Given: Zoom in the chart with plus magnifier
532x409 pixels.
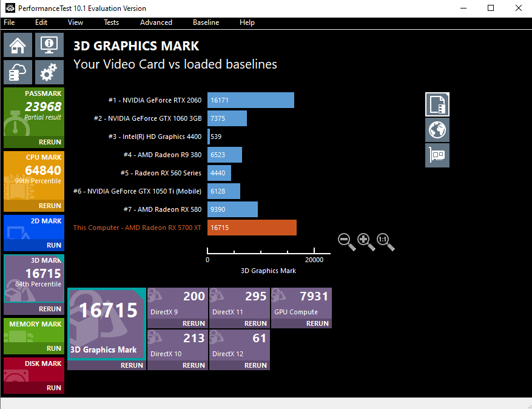Looking at the screenshot, I should (366, 241).
